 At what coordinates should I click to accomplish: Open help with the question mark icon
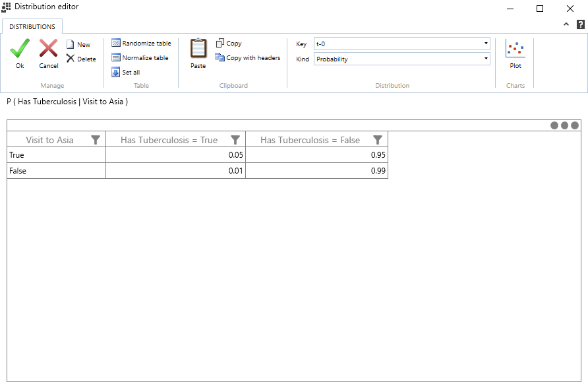point(580,24)
